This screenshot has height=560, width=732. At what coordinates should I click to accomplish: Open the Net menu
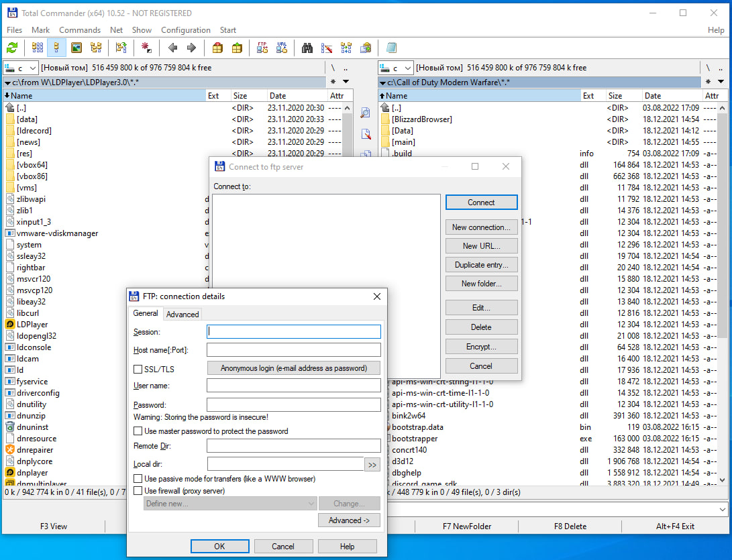(x=116, y=30)
